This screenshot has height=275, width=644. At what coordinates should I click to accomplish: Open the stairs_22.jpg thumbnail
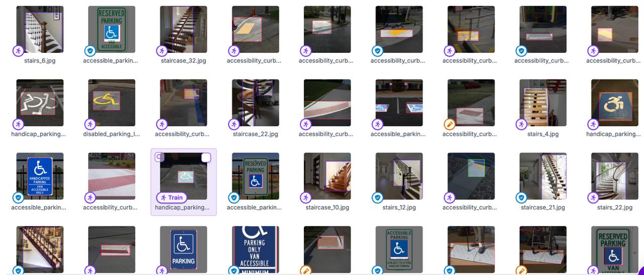tap(615, 176)
